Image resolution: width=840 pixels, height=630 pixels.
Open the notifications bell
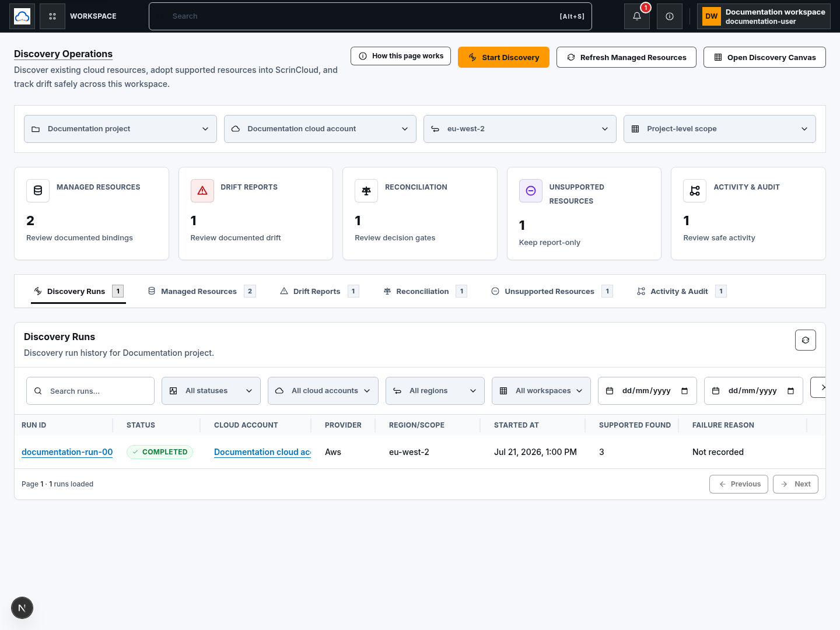[637, 16]
